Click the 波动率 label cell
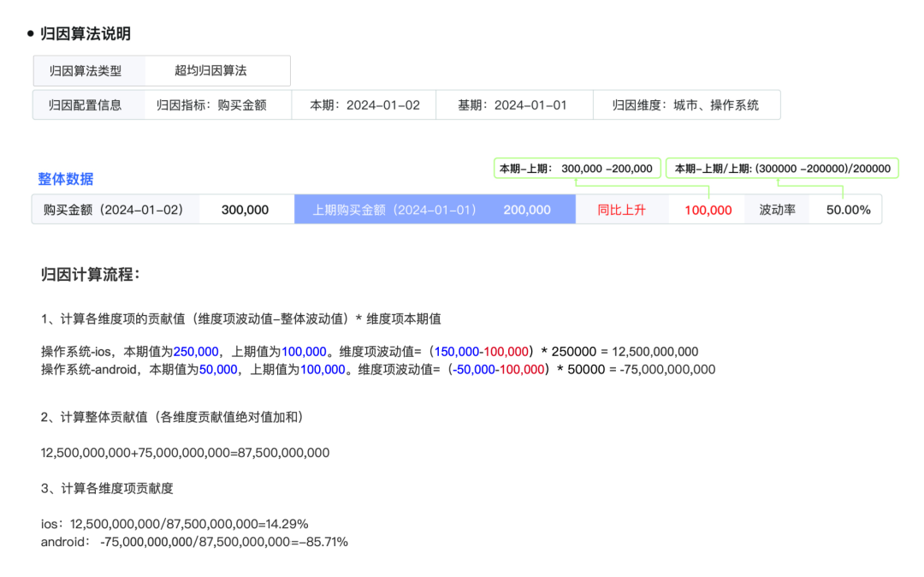Image resolution: width=924 pixels, height=577 pixels. (x=777, y=210)
